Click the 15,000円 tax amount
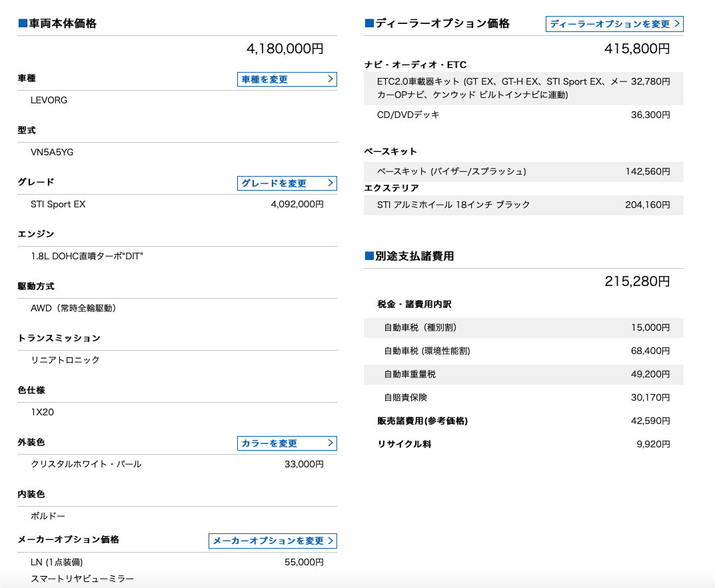Viewport: 715px width, 588px height. [651, 328]
